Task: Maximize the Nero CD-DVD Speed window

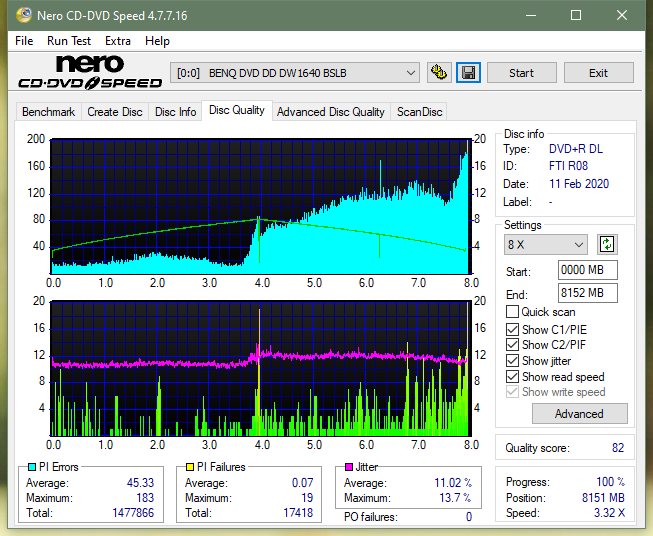Action: click(576, 15)
